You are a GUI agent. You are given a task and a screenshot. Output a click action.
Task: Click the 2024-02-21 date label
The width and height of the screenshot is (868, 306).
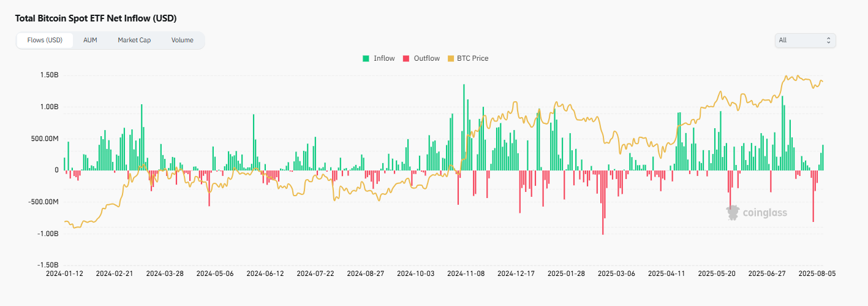(x=114, y=273)
